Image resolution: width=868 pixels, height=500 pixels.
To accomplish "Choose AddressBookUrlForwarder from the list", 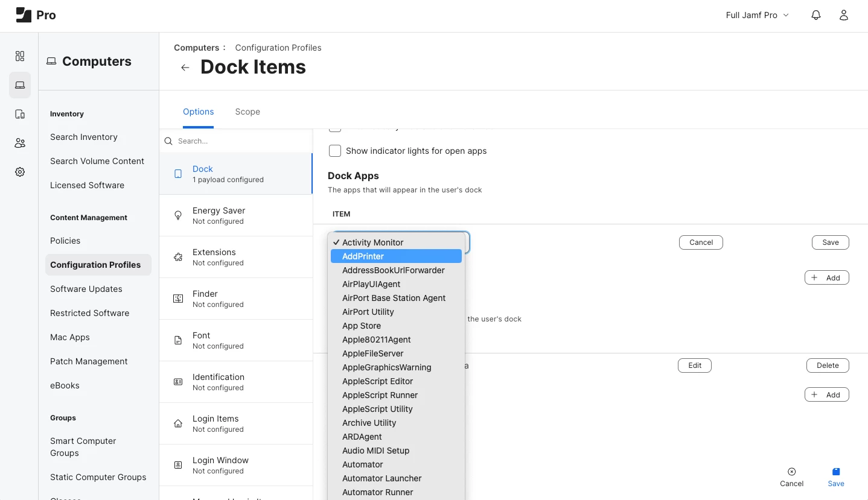I will click(396, 270).
